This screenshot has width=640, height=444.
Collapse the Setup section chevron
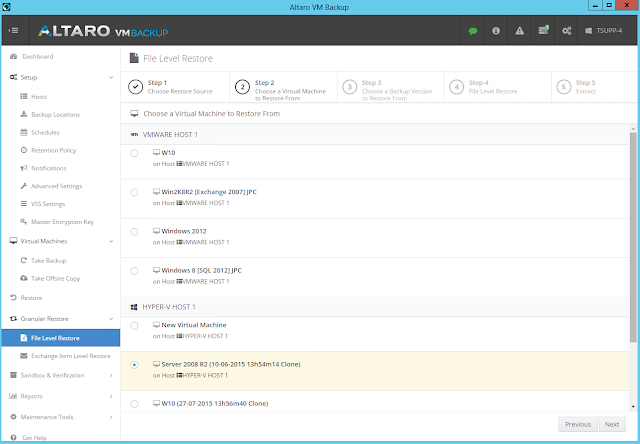pyautogui.click(x=111, y=77)
